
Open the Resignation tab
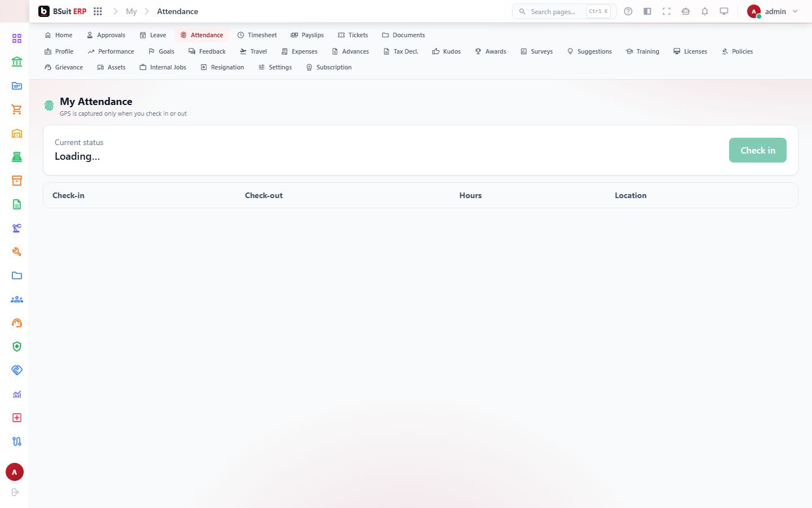(x=222, y=67)
